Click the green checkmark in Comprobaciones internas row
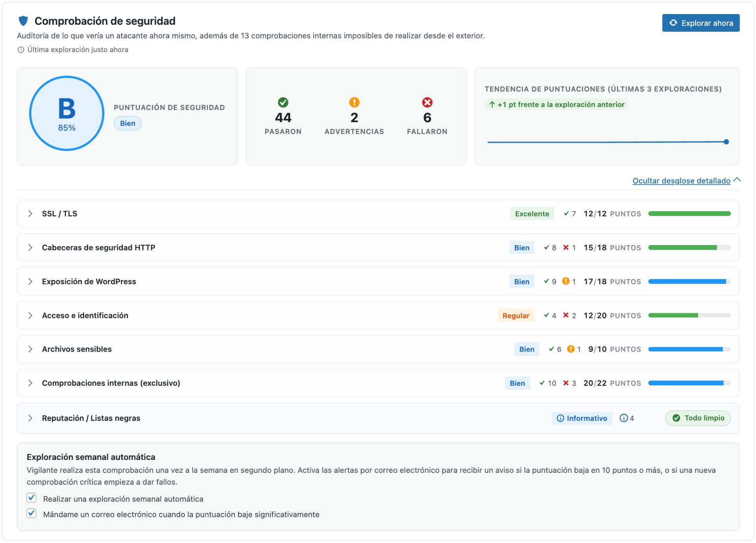 [x=542, y=383]
